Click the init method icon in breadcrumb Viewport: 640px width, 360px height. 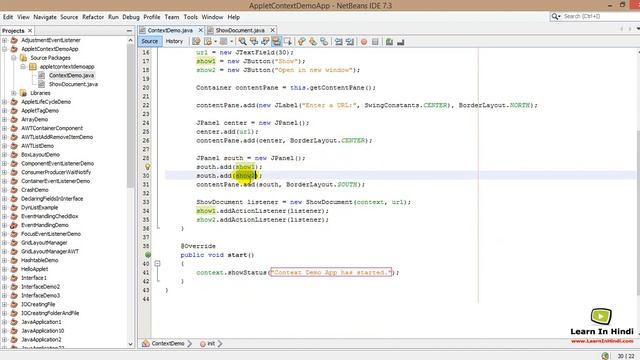click(202, 344)
